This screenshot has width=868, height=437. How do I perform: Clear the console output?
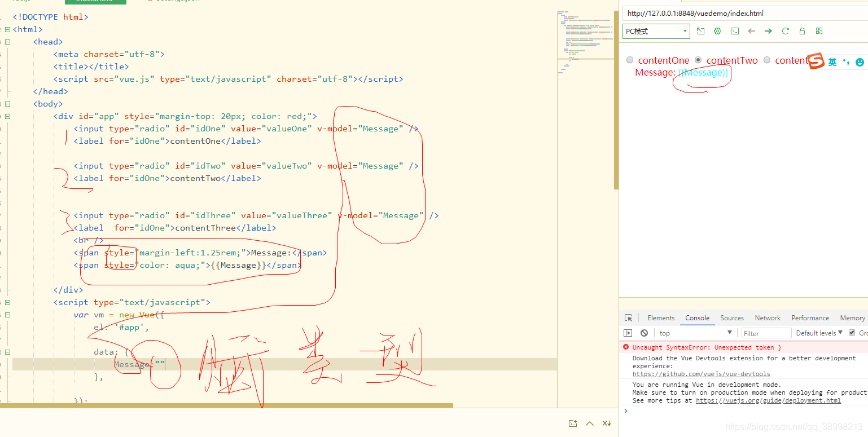(644, 333)
